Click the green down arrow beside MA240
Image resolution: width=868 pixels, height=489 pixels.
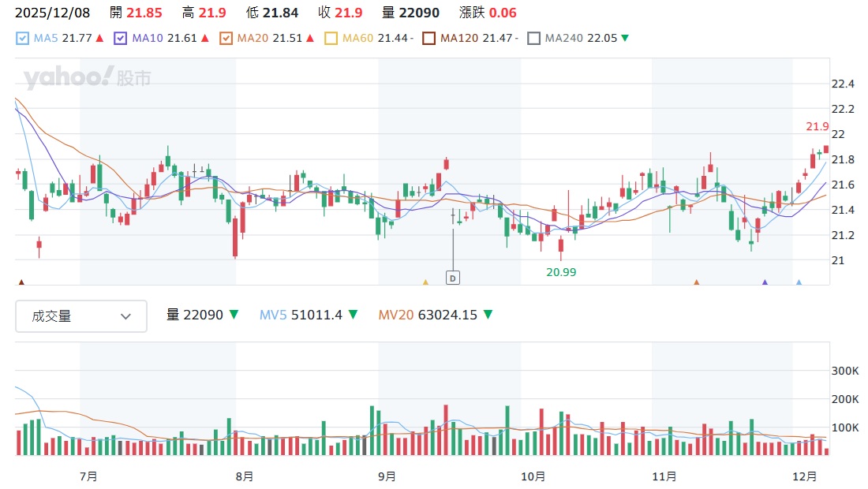click(625, 38)
